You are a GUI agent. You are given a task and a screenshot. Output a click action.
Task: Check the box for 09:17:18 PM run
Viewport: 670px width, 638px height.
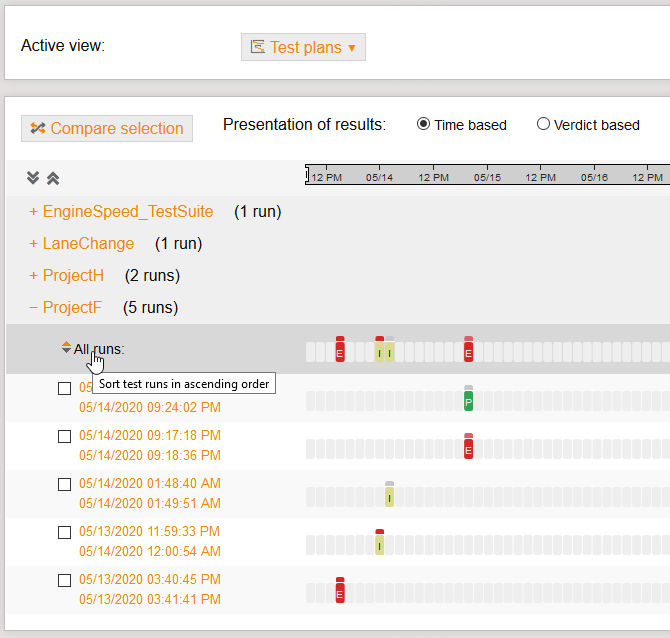click(64, 436)
